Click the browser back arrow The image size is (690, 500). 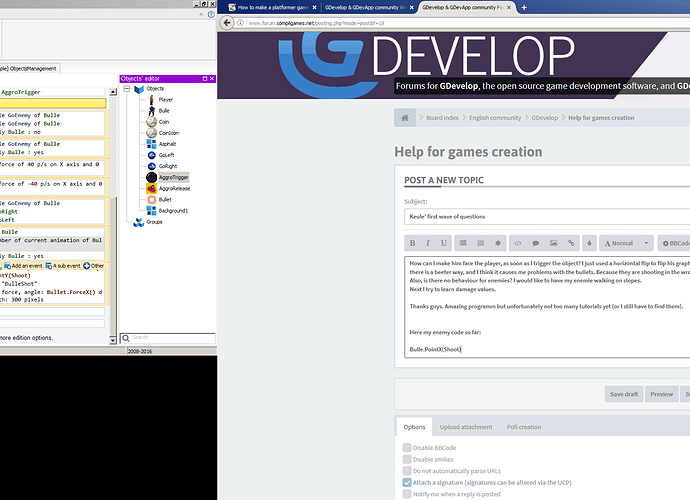(227, 22)
